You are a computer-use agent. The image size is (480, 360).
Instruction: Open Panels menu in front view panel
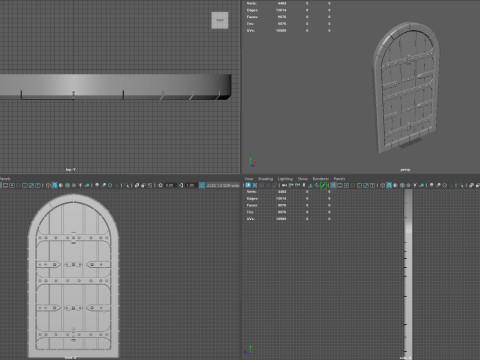pyautogui.click(x=5, y=179)
